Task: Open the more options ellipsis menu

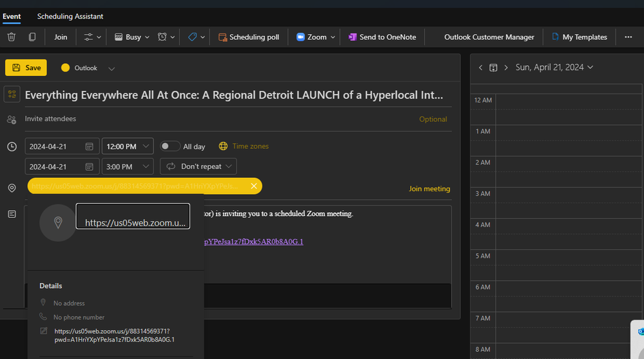Action: click(628, 37)
